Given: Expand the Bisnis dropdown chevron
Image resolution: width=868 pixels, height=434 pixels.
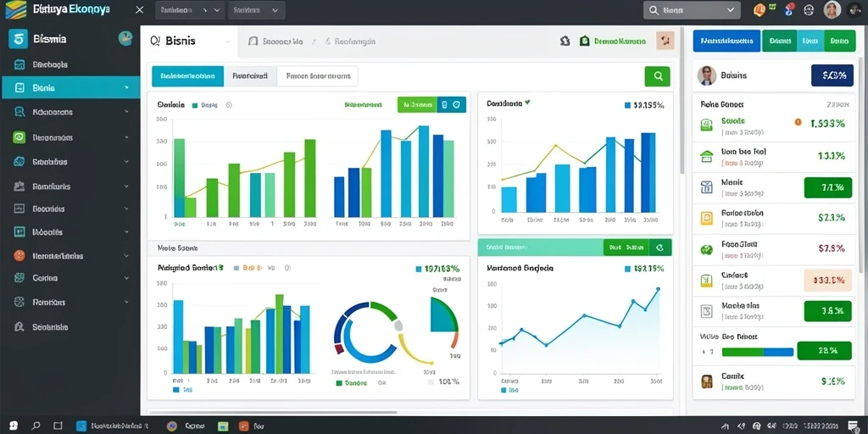Looking at the screenshot, I should tap(227, 42).
